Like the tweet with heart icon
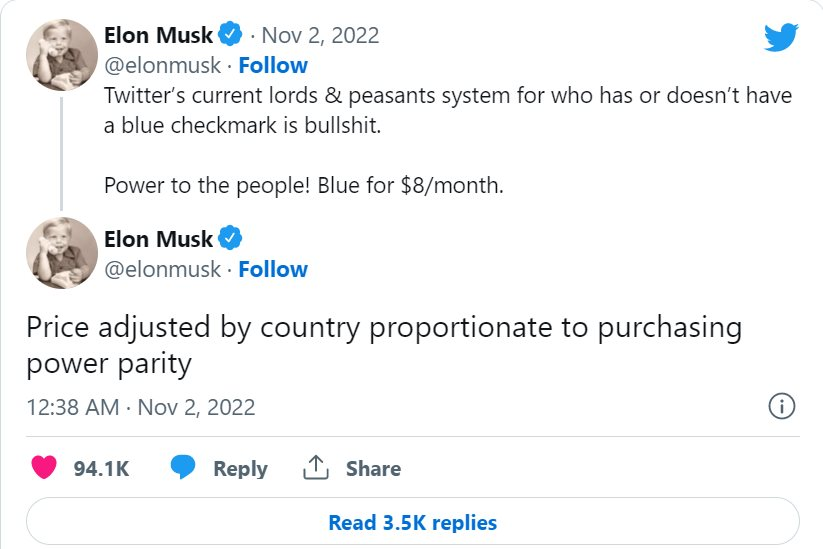Image resolution: width=823 pixels, height=549 pixels. 44,468
